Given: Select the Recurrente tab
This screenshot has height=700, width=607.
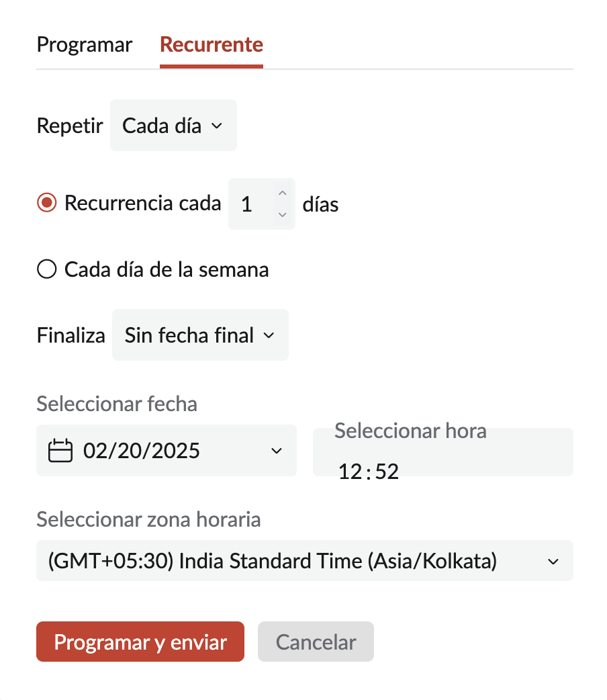Looking at the screenshot, I should coord(212,45).
